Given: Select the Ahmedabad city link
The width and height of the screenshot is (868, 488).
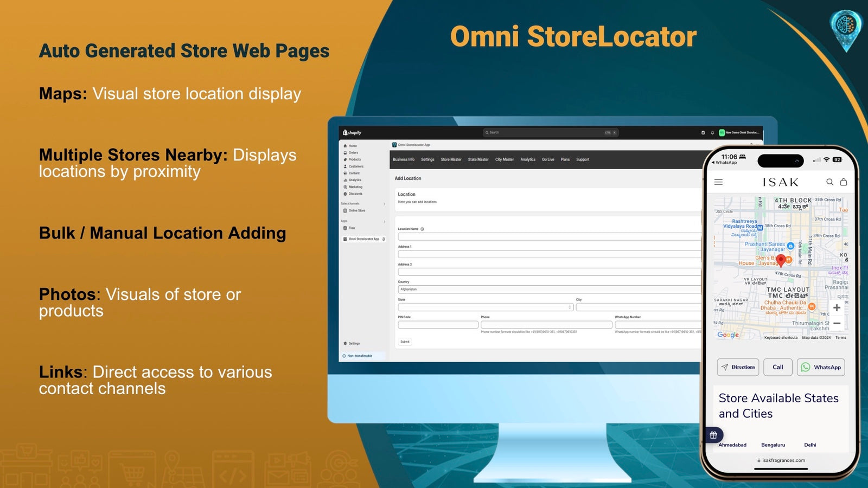Looking at the screenshot, I should click(732, 445).
